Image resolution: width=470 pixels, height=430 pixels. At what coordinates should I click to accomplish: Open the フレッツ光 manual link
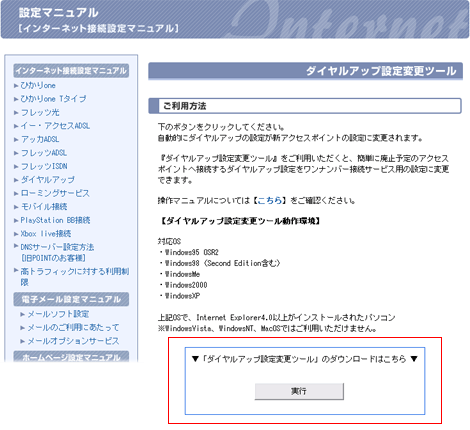pyautogui.click(x=40, y=112)
